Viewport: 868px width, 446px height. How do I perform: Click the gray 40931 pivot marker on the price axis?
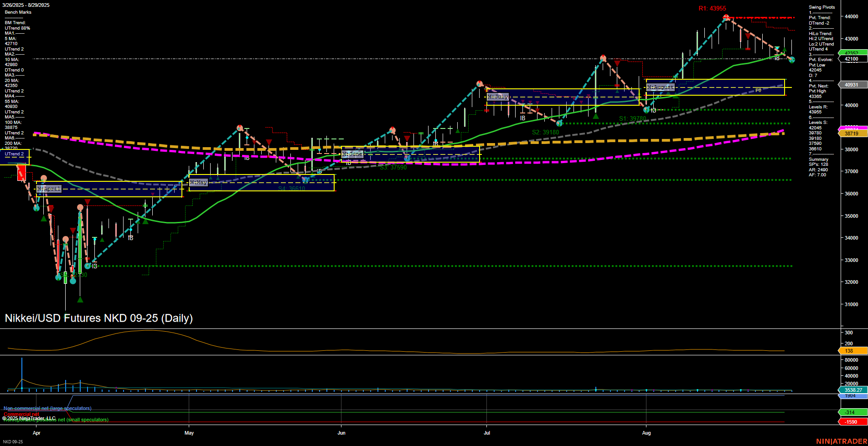(851, 85)
